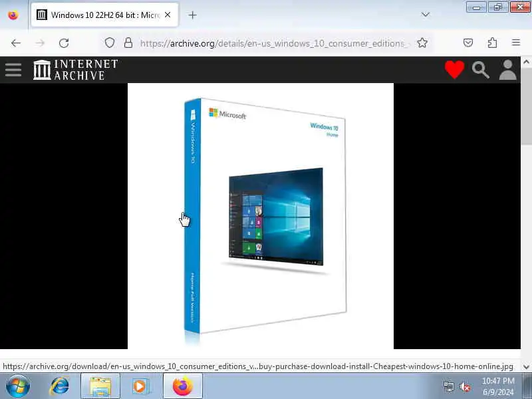
Task: Select the Windows 10 22H2 64 bit tab
Action: (104, 15)
